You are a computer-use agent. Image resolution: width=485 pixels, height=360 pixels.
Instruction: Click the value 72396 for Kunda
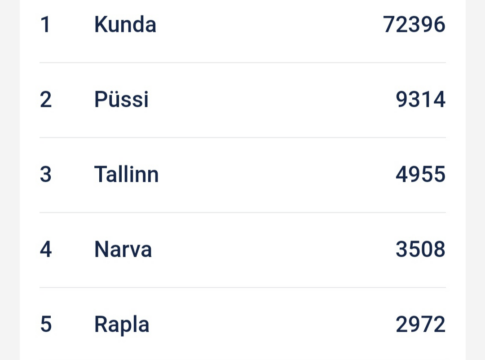[x=414, y=25]
